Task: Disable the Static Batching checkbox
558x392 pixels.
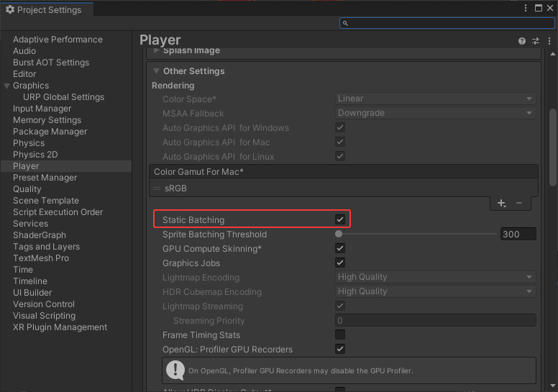Action: tap(340, 219)
